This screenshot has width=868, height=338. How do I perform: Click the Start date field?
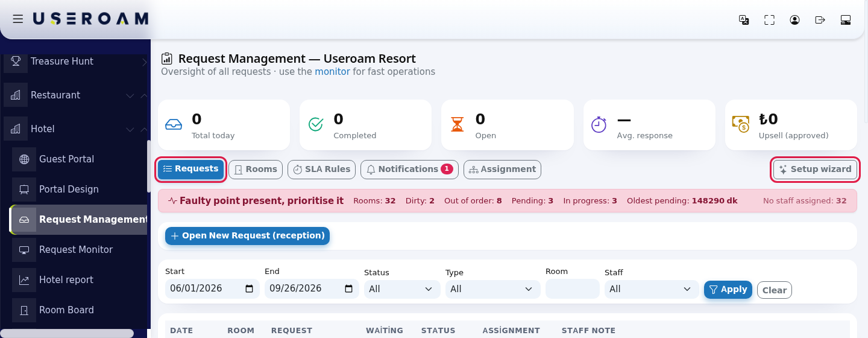[212, 289]
